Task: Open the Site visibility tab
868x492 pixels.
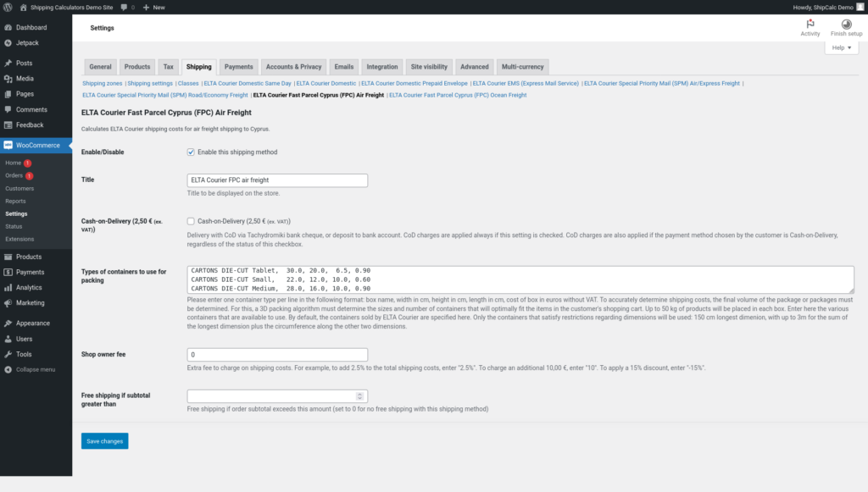Action: 429,67
